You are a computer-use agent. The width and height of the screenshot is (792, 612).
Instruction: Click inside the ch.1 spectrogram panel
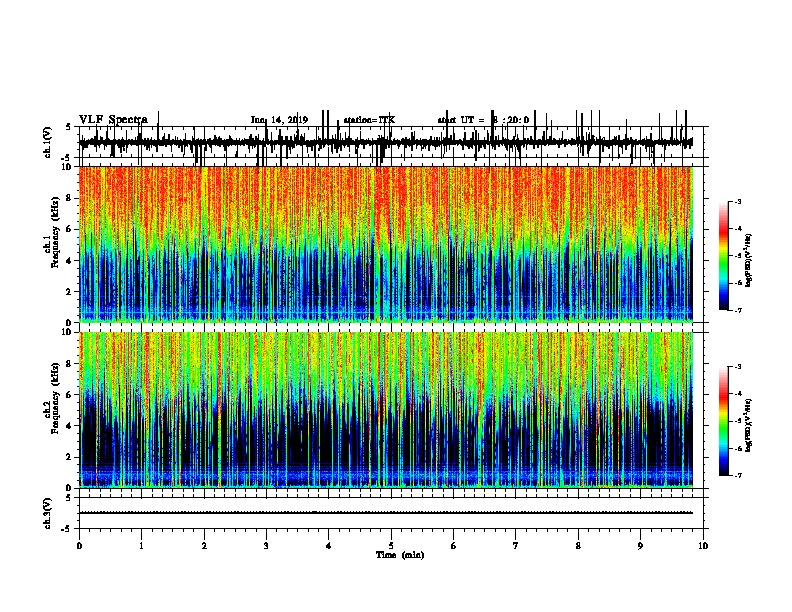tap(385, 244)
